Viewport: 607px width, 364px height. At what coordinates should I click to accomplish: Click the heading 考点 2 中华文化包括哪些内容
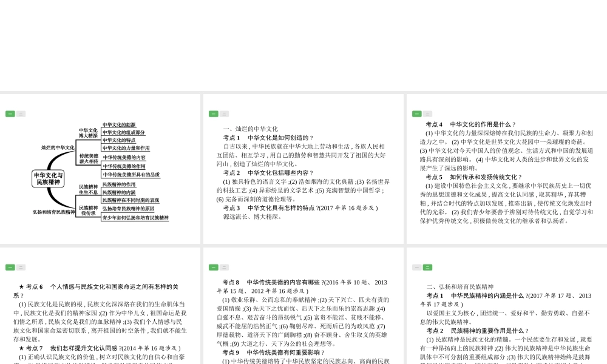coord(268,173)
